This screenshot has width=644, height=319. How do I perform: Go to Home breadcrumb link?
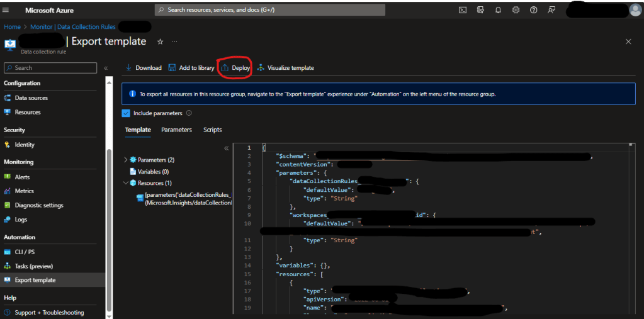point(12,27)
